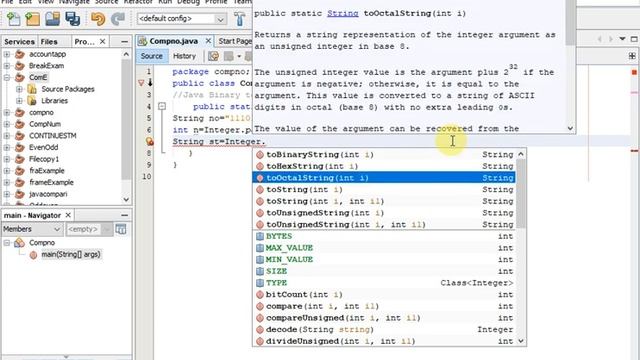Switch editor to Source view
The image size is (640, 360).
coord(151,56)
